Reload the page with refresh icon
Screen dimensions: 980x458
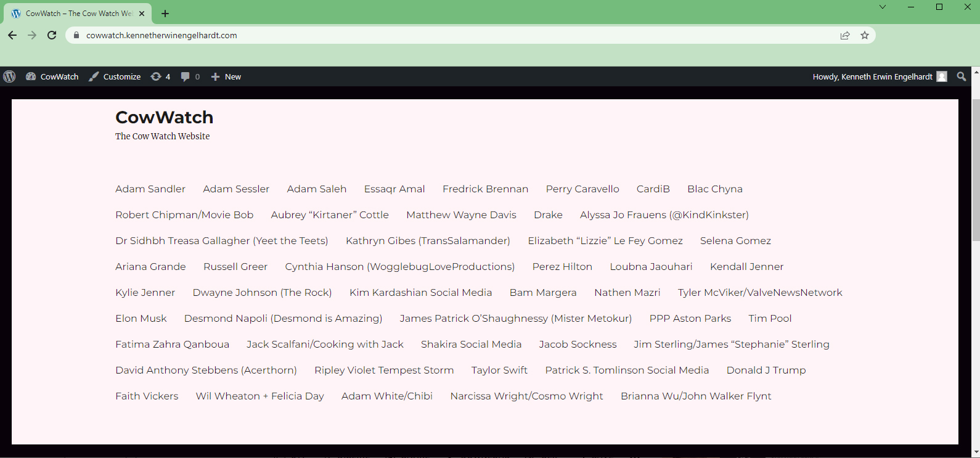[52, 35]
